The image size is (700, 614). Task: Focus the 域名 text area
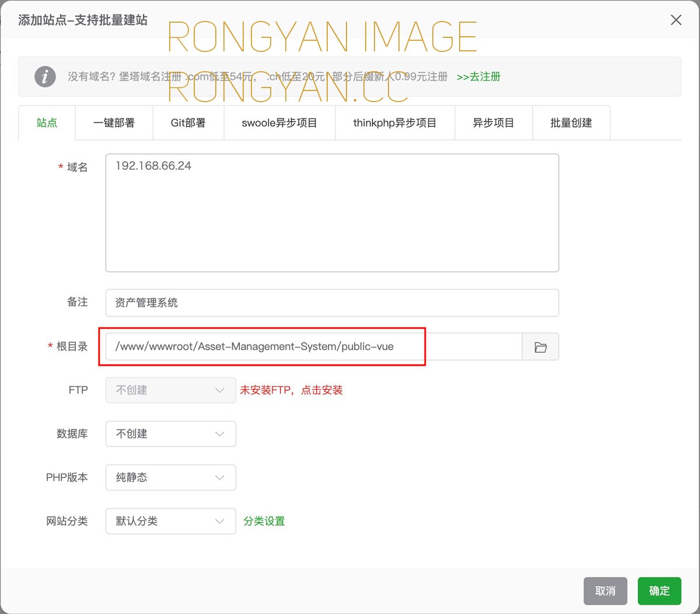[x=332, y=213]
